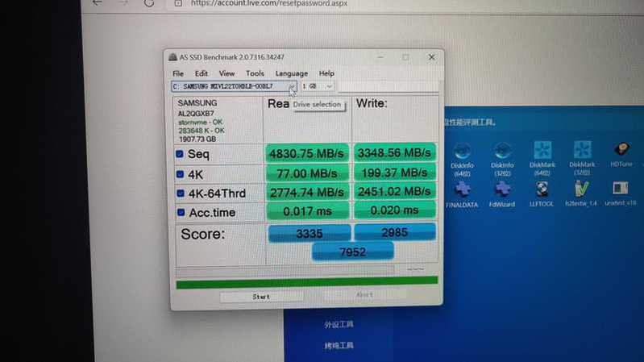Screen dimensions: 644x362
Task: Click the read score 3335
Action: (310, 233)
